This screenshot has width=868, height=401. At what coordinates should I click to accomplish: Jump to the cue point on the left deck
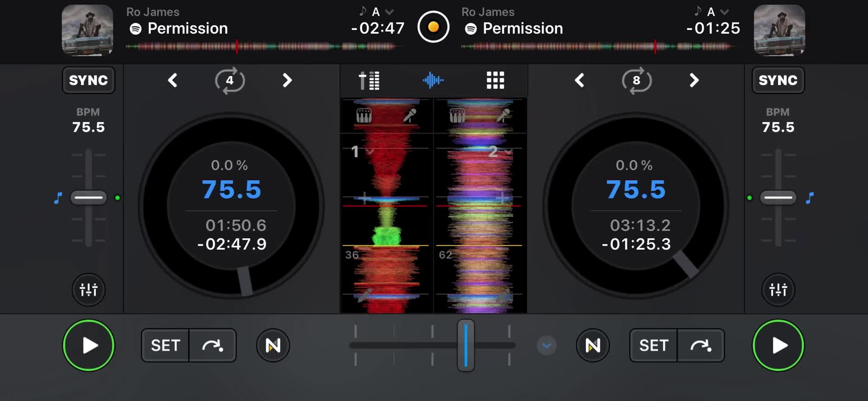pyautogui.click(x=212, y=345)
